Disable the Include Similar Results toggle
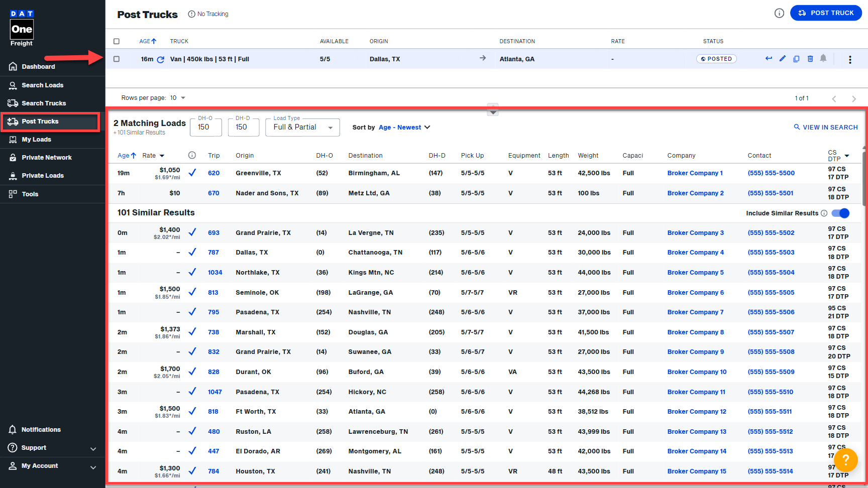This screenshot has height=488, width=868. pos(840,213)
